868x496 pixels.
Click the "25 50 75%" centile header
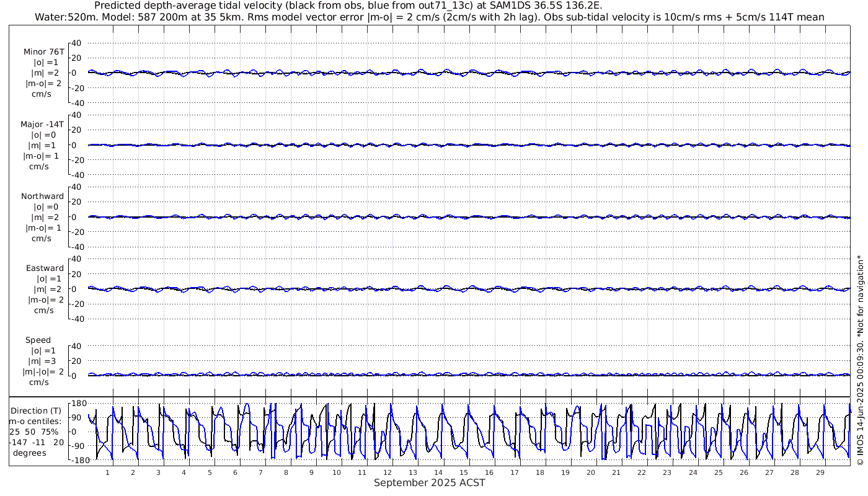(34, 431)
